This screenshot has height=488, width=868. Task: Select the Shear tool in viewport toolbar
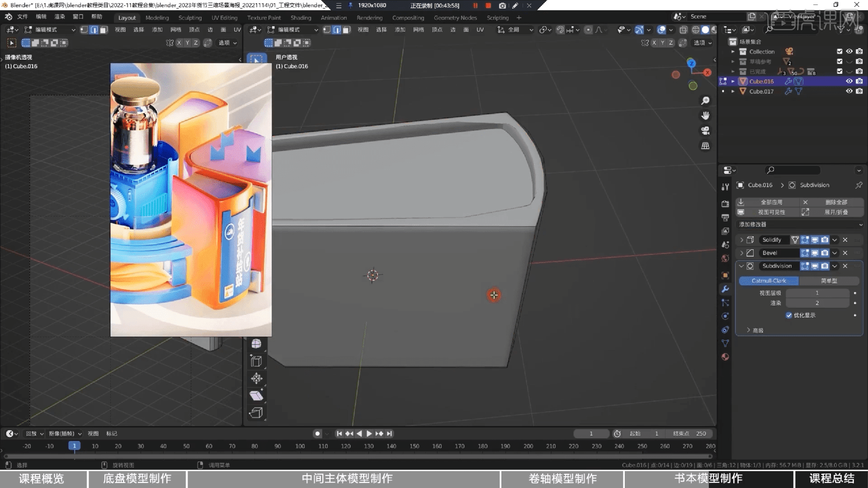(256, 395)
